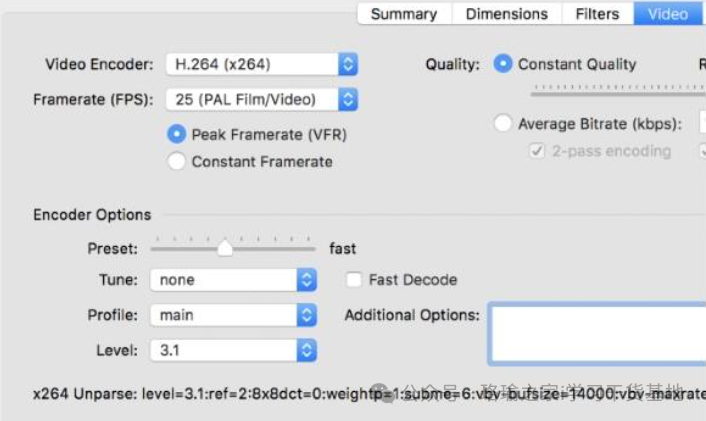The height and width of the screenshot is (421, 706).
Task: Choose Constant Framerate radio button
Action: tap(177, 161)
